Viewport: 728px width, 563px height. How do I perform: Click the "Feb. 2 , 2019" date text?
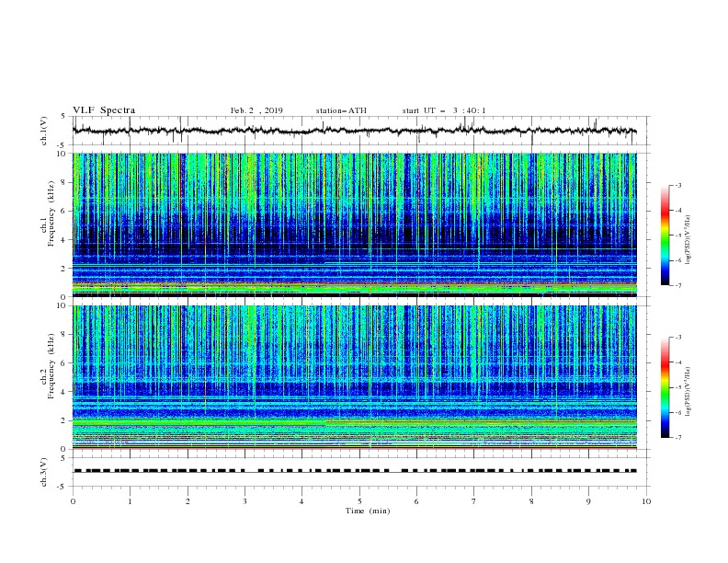tap(256, 110)
